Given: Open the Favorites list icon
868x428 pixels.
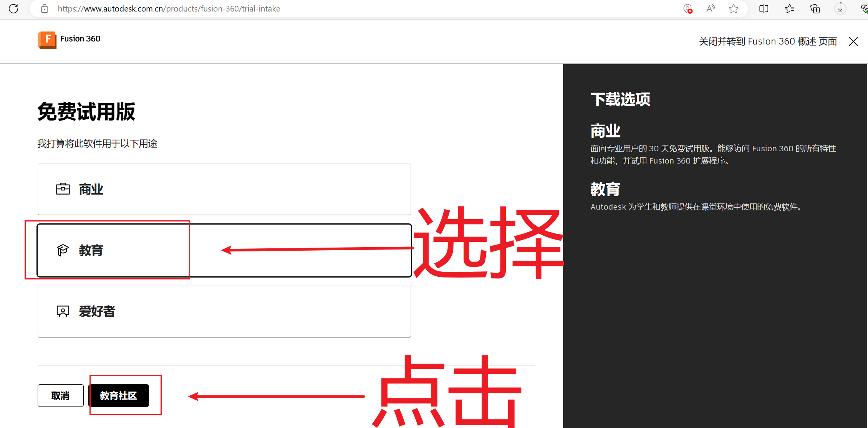Looking at the screenshot, I should click(x=790, y=8).
